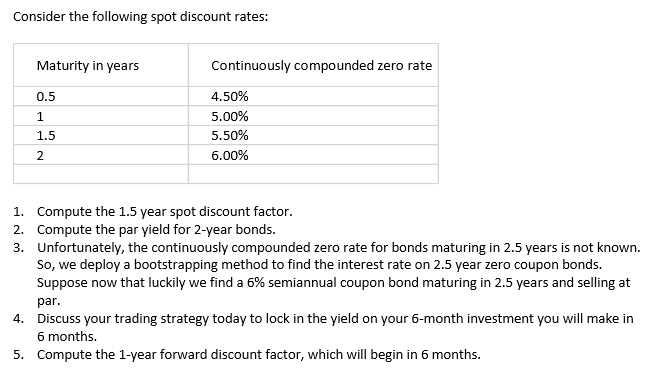
Task: Click question 1 about spot discount factor
Action: click(x=165, y=212)
